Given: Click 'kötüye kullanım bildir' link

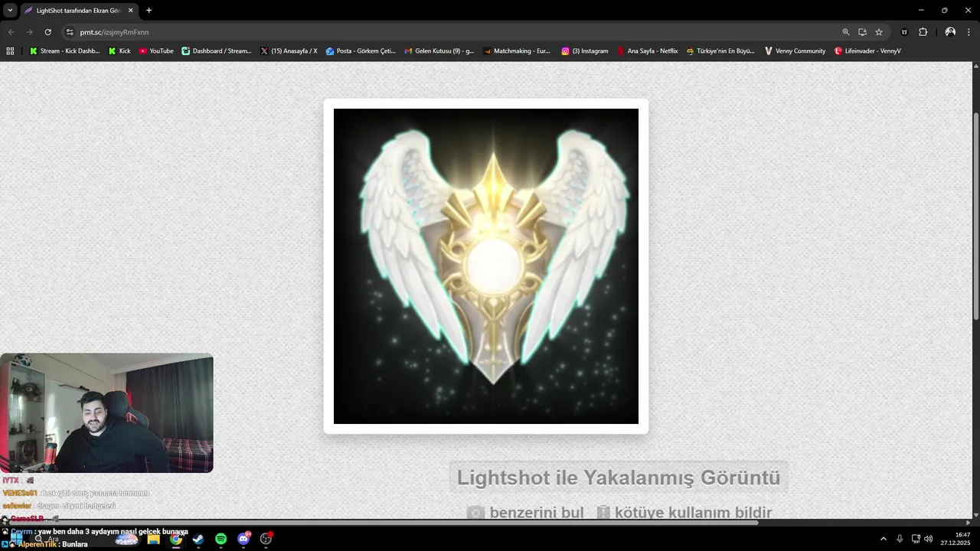Looking at the screenshot, I should (684, 513).
